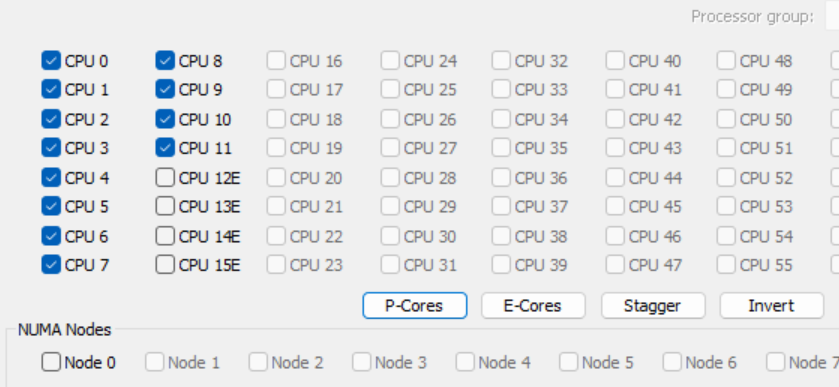This screenshot has height=387, width=839.
Task: Click the disabled CPU 32 checkbox
Action: tap(501, 60)
